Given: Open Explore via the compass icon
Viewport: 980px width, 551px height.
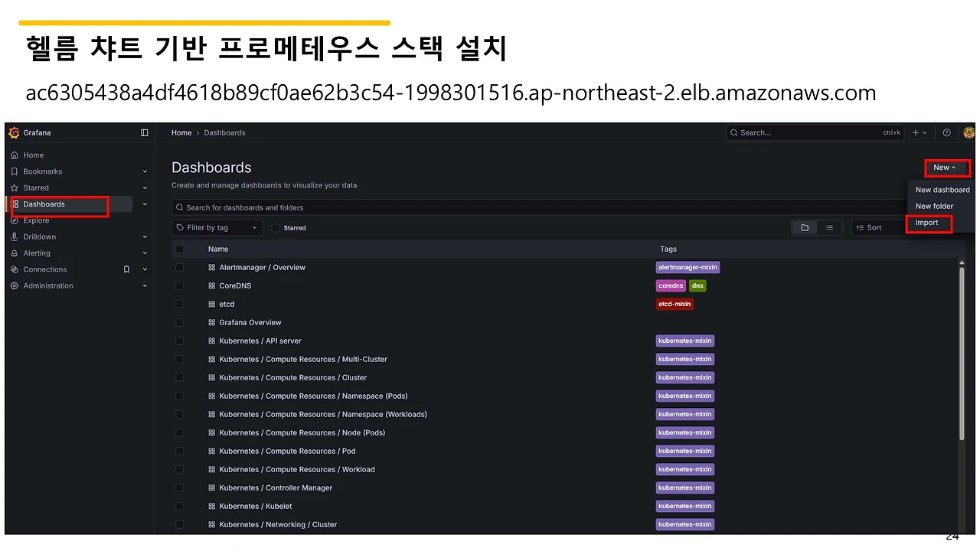Looking at the screenshot, I should pyautogui.click(x=15, y=220).
